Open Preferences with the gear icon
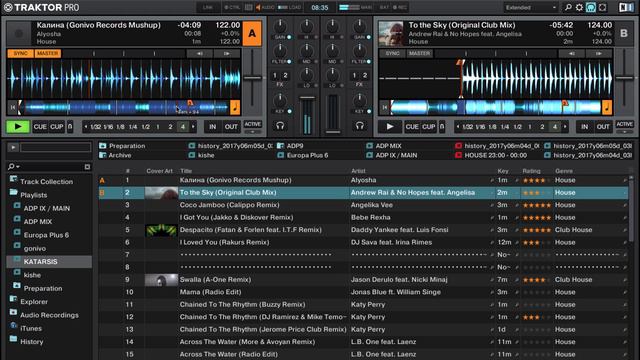This screenshot has width=640, height=360. (x=579, y=8)
